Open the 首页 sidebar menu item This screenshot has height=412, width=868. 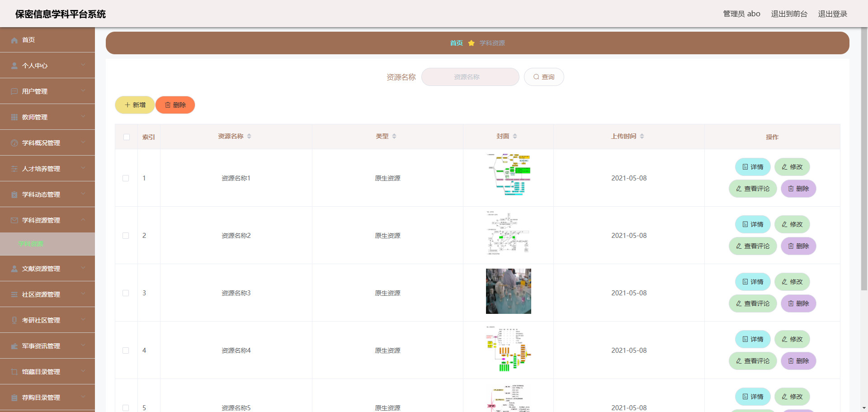coord(47,40)
